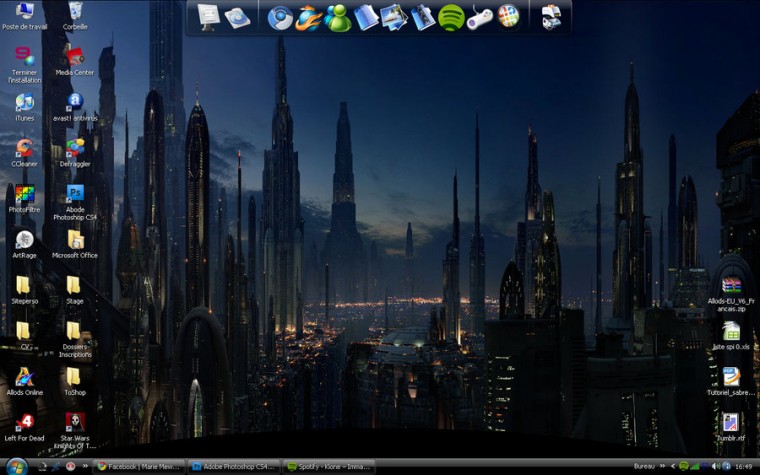Select the Stage folder on the desktop
Image resolution: width=760 pixels, height=475 pixels.
click(x=74, y=290)
